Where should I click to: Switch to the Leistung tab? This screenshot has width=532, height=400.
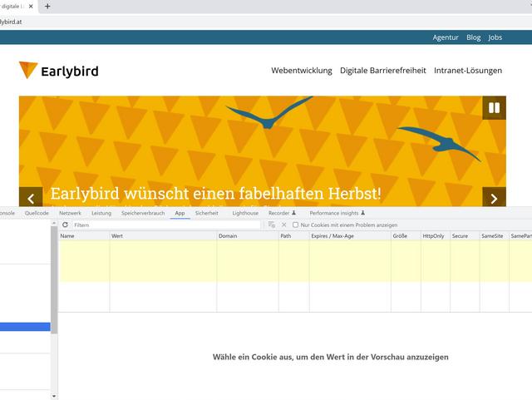click(x=101, y=213)
